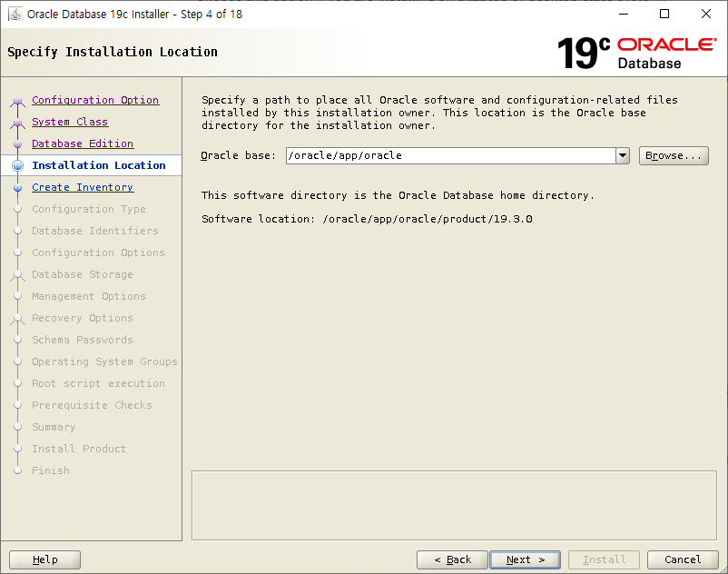Click the Database Identifiers step label
The width and height of the screenshot is (728, 574).
(95, 231)
